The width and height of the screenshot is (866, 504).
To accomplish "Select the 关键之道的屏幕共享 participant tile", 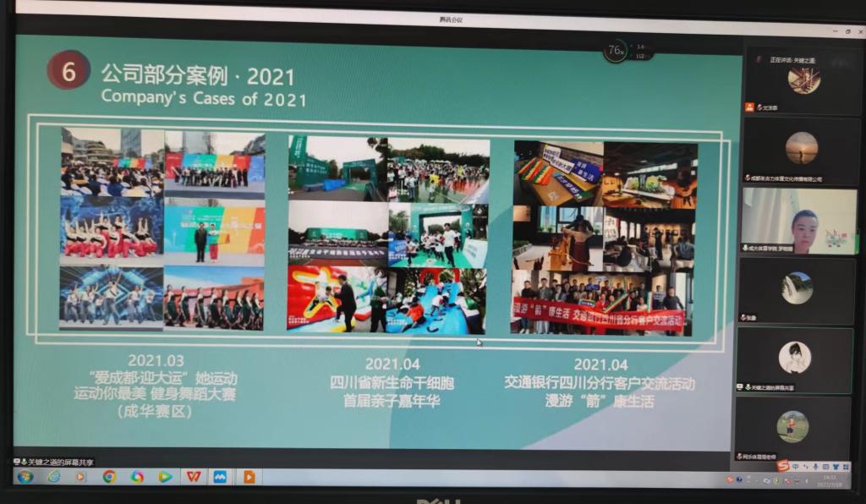I will 794,360.
